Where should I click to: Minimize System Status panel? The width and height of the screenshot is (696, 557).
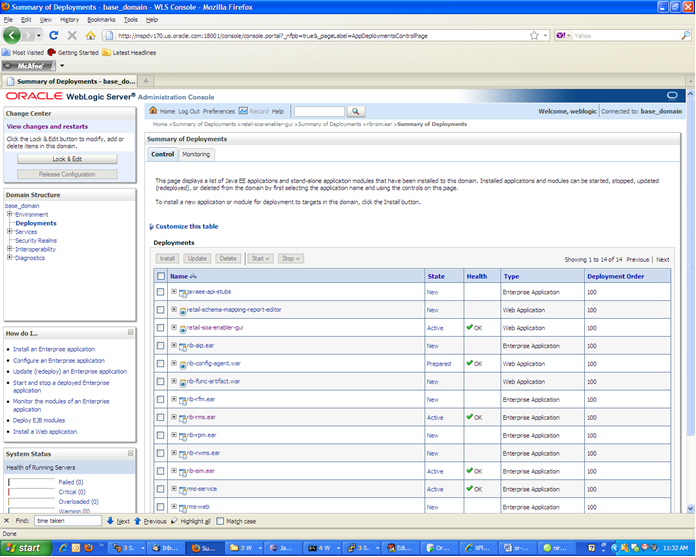point(130,453)
